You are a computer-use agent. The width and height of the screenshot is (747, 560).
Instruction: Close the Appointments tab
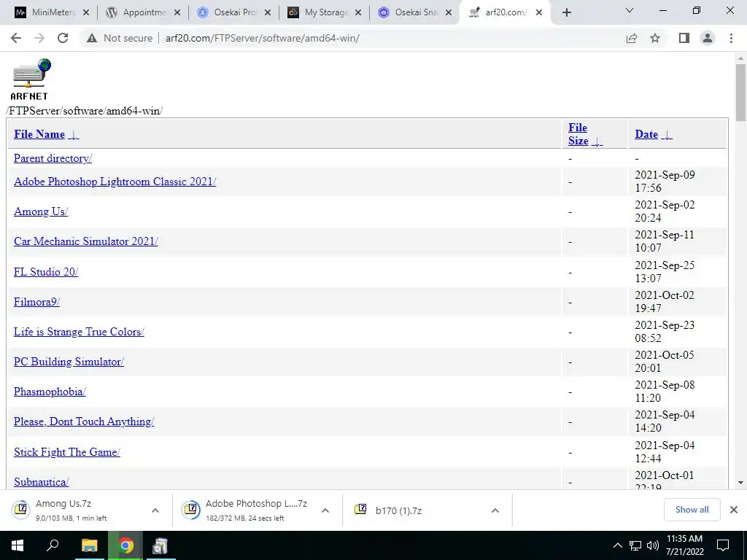point(177,13)
